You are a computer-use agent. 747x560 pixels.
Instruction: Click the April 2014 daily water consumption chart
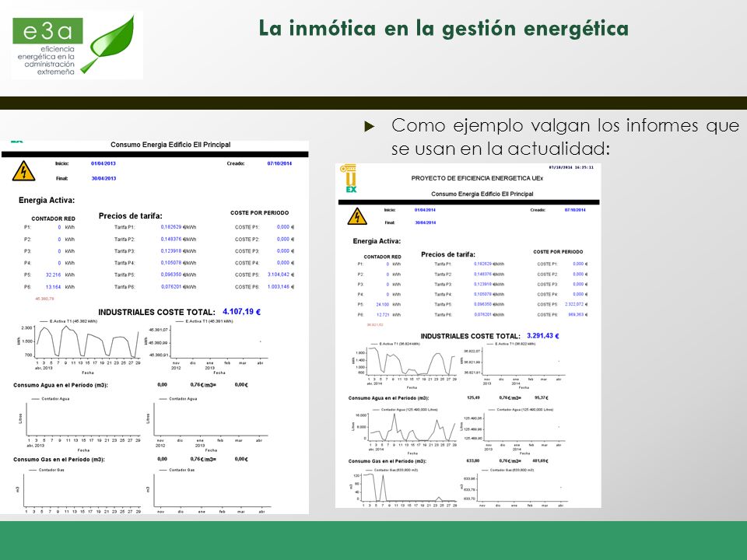pyautogui.click(x=405, y=431)
